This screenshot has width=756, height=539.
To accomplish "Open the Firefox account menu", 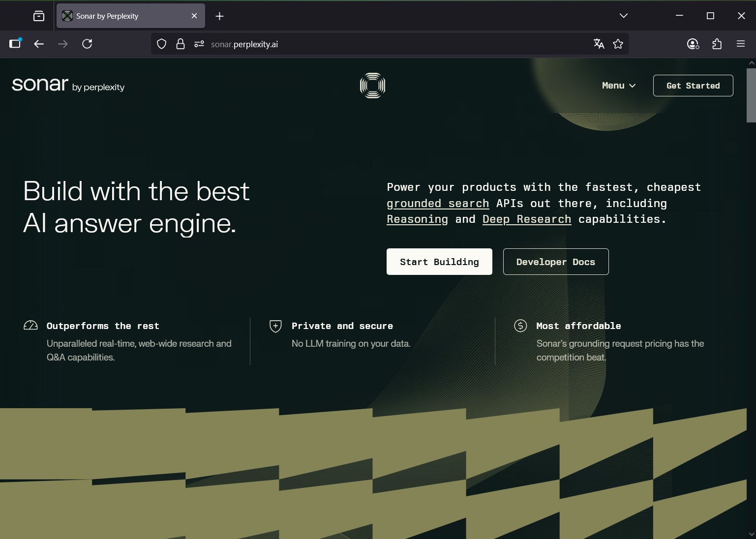I will point(693,44).
